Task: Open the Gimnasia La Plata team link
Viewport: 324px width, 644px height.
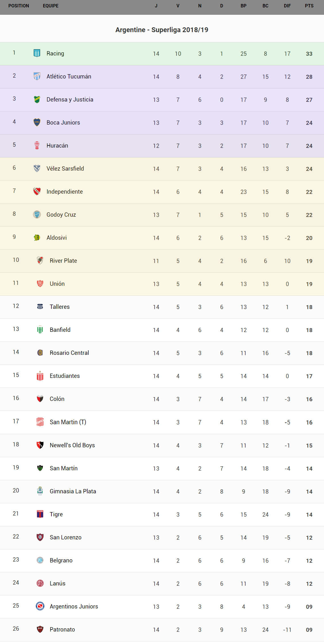Action: click(73, 491)
